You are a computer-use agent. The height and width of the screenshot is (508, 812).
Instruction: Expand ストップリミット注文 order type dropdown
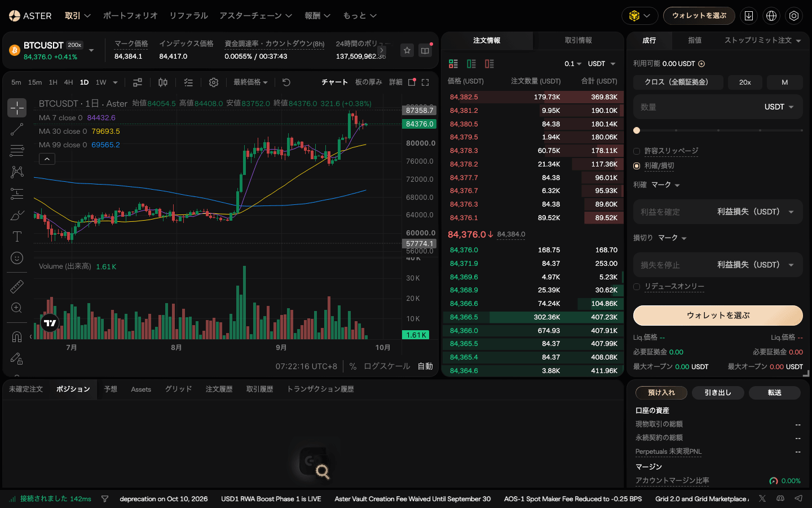(x=762, y=41)
